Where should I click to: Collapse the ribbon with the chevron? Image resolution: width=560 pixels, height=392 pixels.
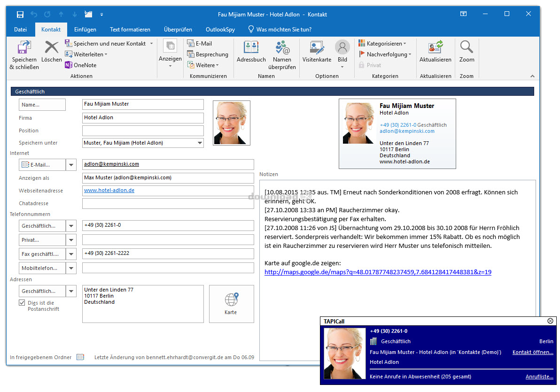[x=532, y=76]
